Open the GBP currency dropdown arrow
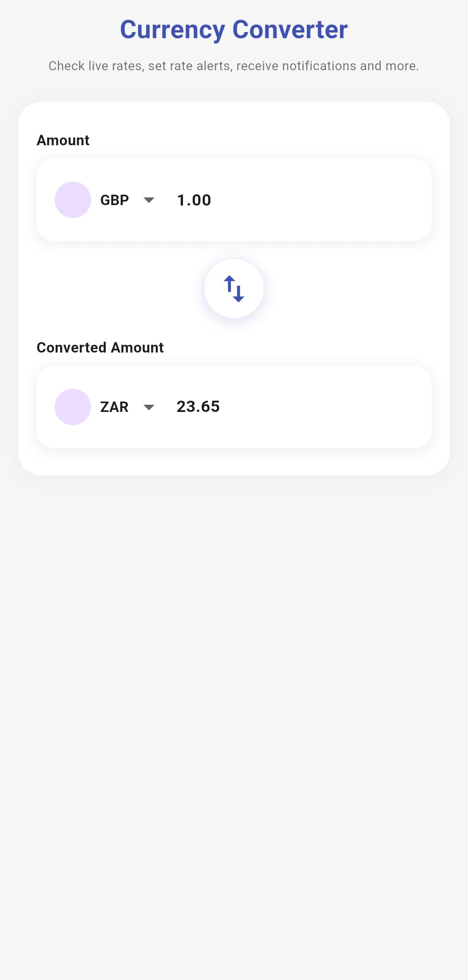The image size is (468, 980). point(149,200)
